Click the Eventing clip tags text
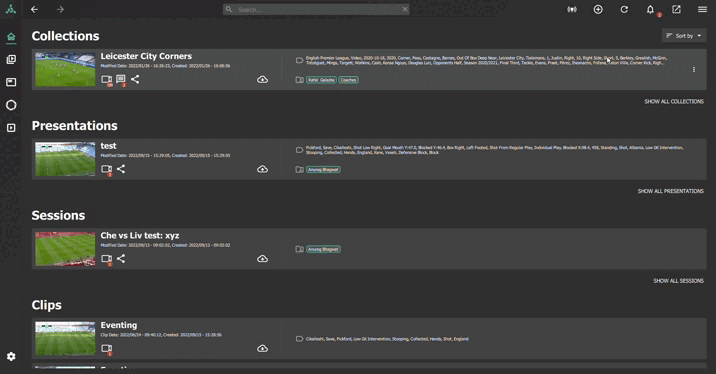The width and height of the screenshot is (716, 374). pos(387,339)
